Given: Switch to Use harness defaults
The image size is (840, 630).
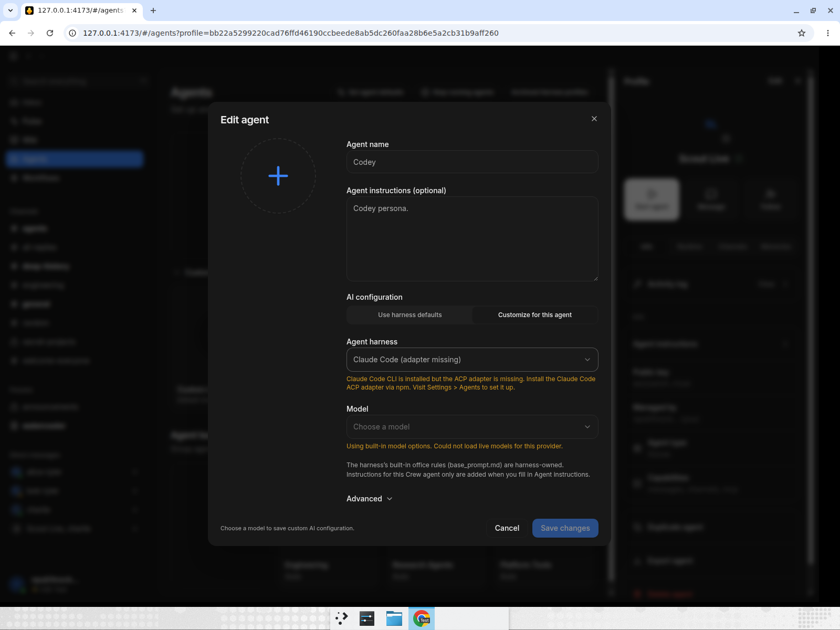Looking at the screenshot, I should [410, 315].
